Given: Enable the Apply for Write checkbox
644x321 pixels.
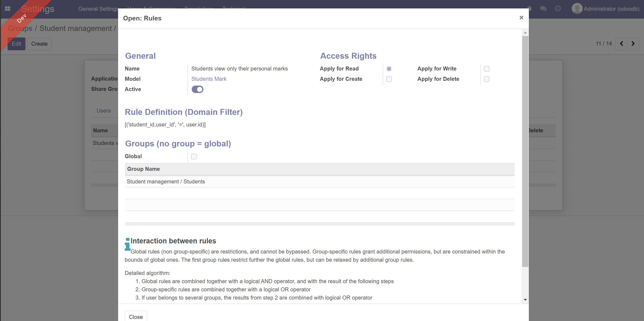Looking at the screenshot, I should click(486, 69).
